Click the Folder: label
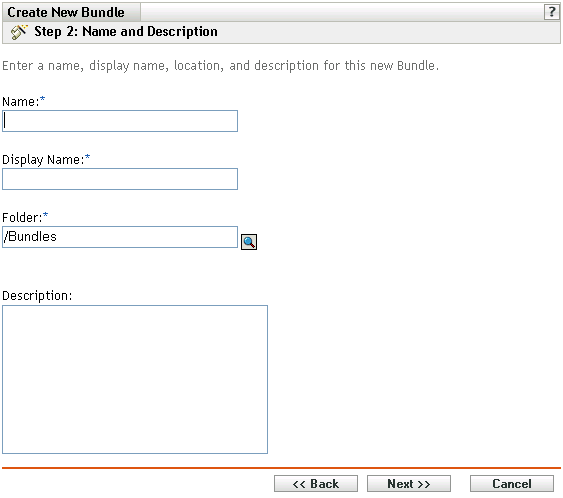563x498 pixels. click(22, 218)
